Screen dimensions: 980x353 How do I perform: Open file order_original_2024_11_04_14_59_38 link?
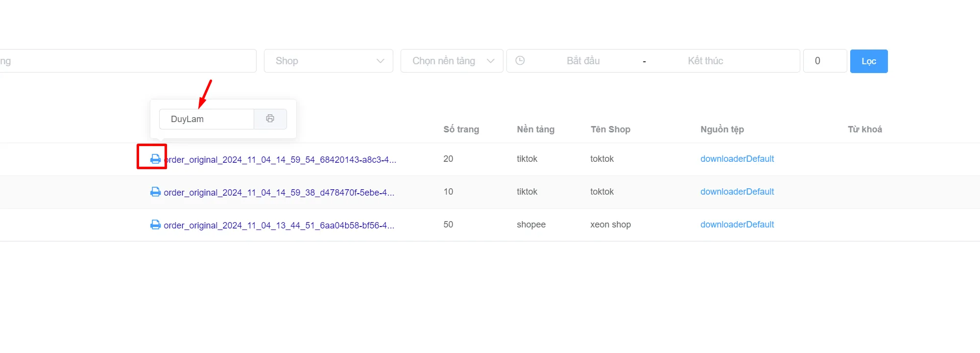click(x=279, y=193)
